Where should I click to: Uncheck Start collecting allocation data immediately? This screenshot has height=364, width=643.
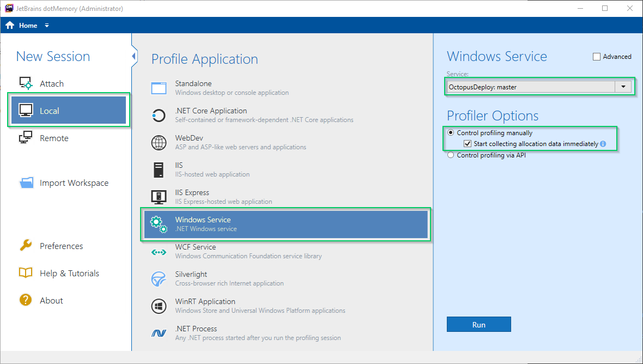coord(468,144)
